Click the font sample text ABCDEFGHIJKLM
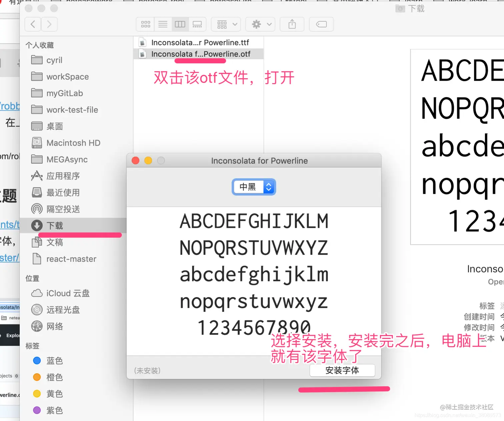This screenshot has width=504, height=421. tap(254, 221)
